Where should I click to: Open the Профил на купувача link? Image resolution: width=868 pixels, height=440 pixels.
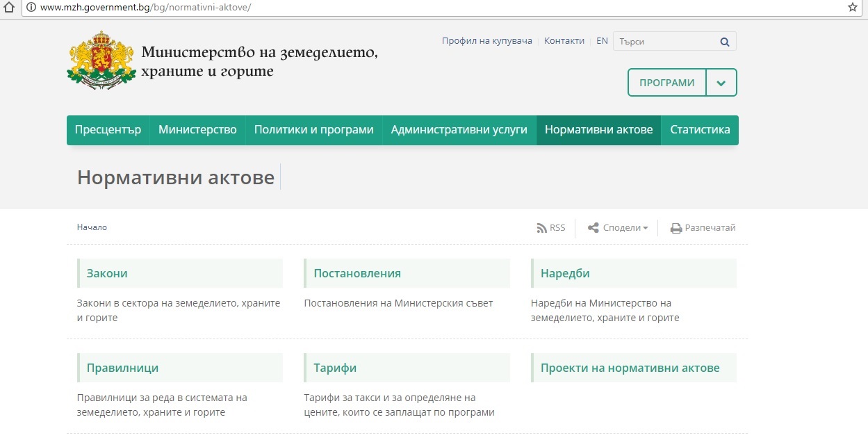[x=487, y=41]
